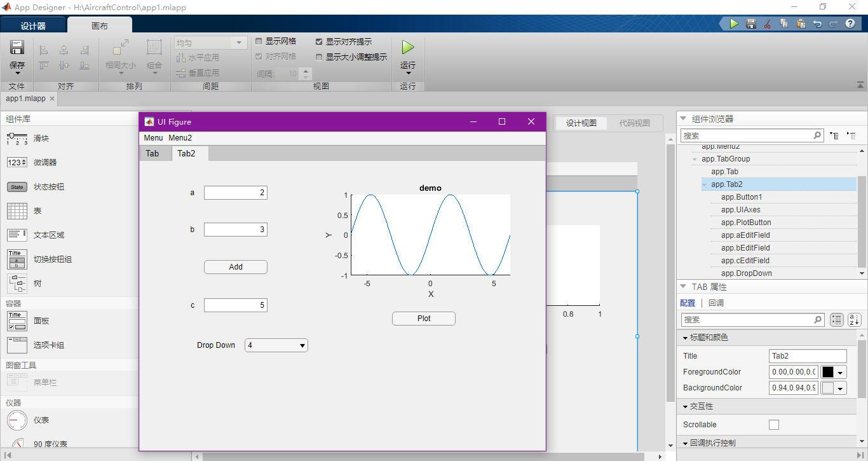Select the 状态按钮 state button icon
This screenshot has height=461, width=868.
tap(17, 186)
